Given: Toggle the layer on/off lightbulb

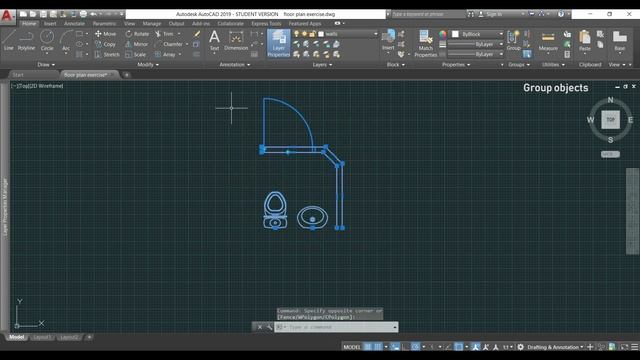Looking at the screenshot, I should coord(296,34).
